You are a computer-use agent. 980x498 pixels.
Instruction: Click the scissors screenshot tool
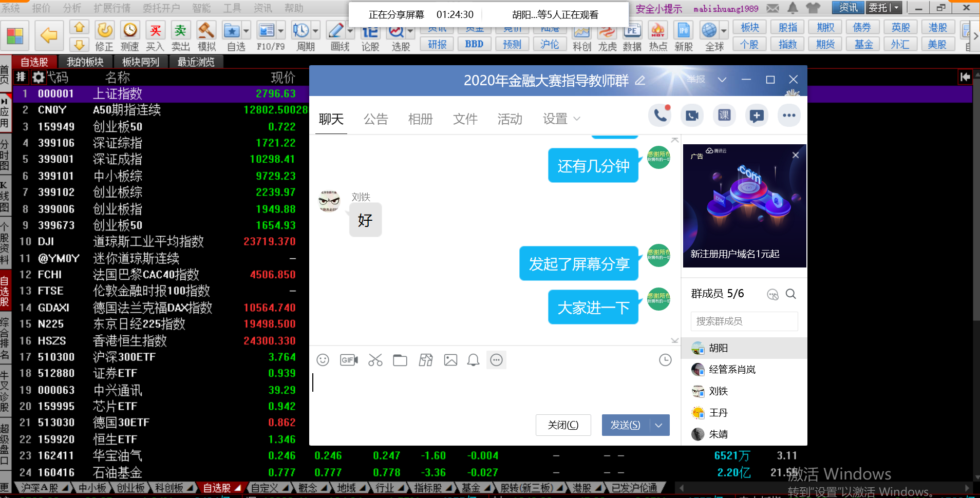point(375,360)
